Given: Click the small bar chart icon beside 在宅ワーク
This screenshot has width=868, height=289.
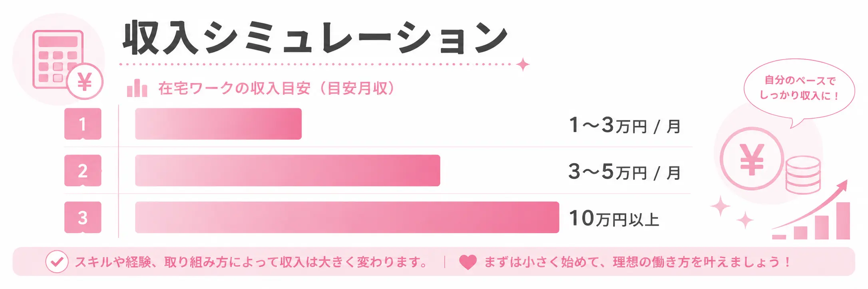Looking at the screenshot, I should click(x=137, y=88).
